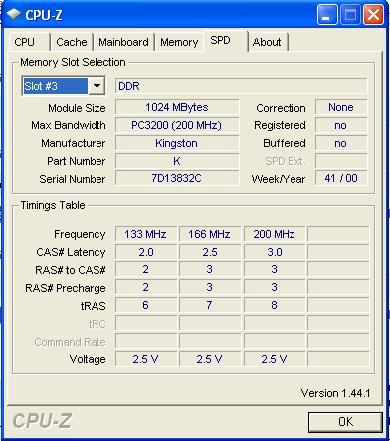Screen dimensions: 390x441
Task: Expand the memory slot dropdown arrow
Action: tap(97, 86)
